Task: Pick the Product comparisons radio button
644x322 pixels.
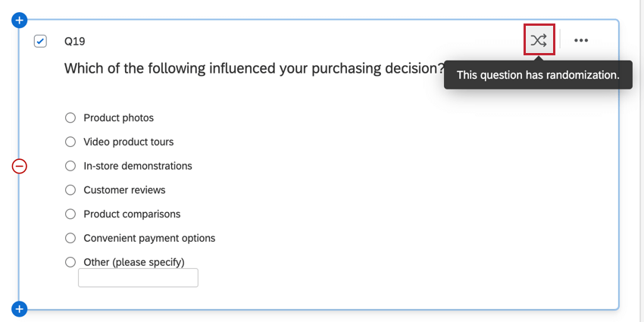Action: [x=70, y=214]
